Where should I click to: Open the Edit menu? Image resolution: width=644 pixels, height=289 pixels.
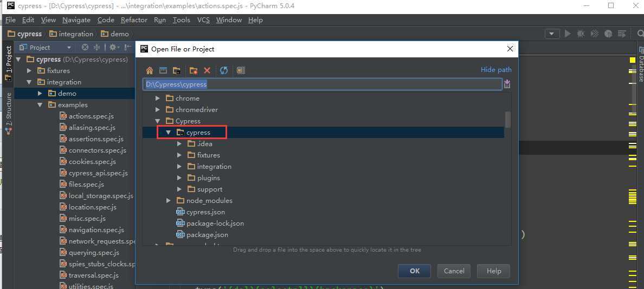pyautogui.click(x=28, y=19)
